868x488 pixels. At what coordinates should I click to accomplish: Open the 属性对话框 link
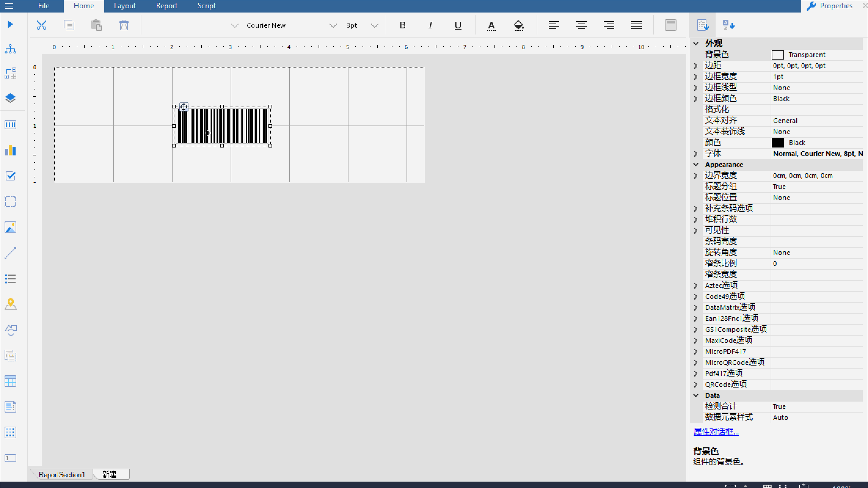click(716, 432)
